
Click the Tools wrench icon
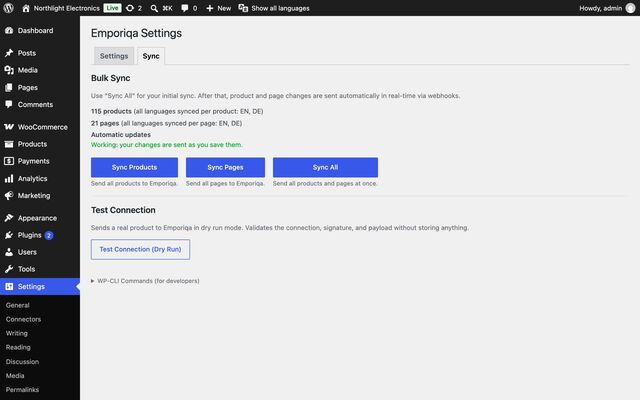click(x=9, y=269)
